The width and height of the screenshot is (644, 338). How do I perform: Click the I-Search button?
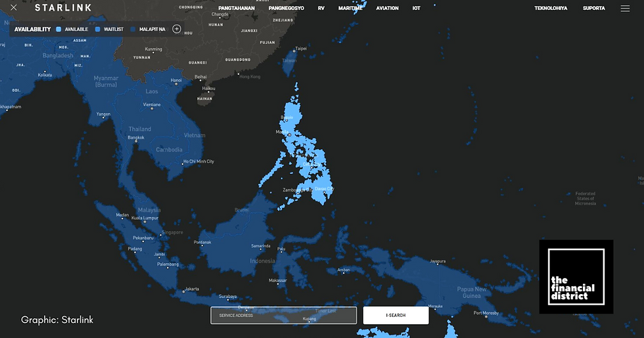tap(396, 316)
